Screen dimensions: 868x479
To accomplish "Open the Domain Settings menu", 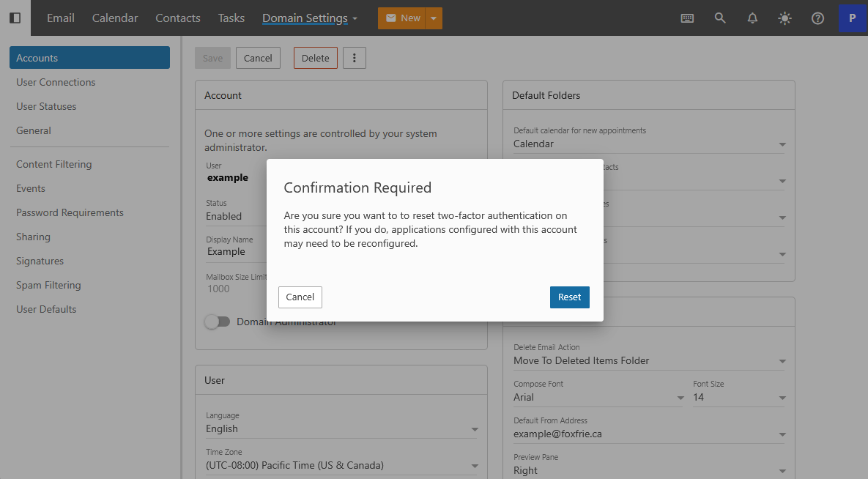I will click(x=309, y=18).
